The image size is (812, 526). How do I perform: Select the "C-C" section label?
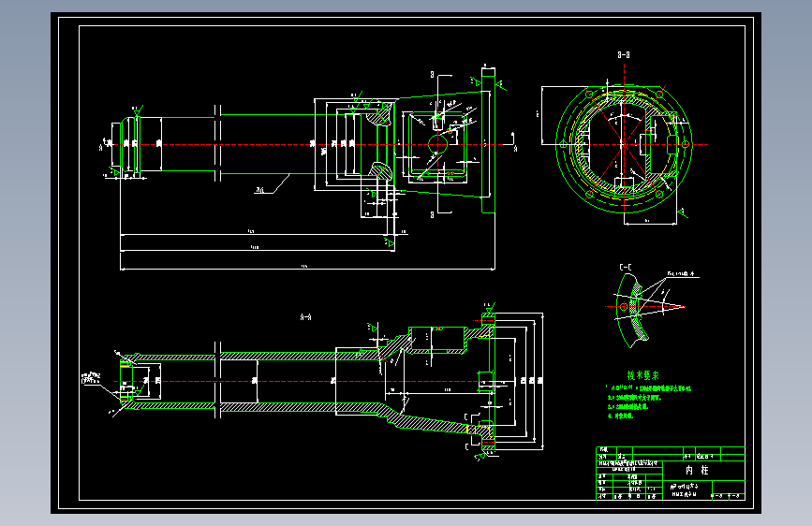626,267
